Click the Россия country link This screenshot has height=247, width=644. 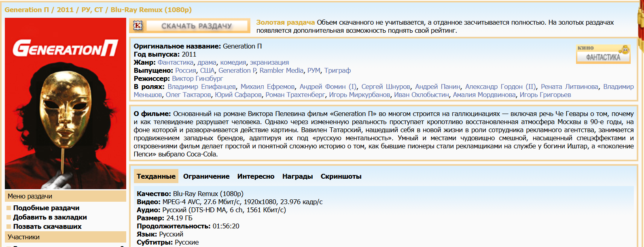(186, 70)
